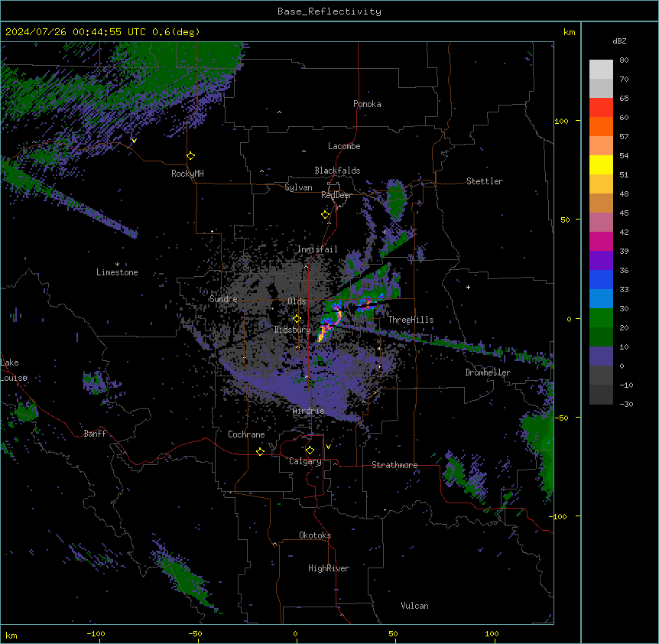The image size is (659, 644).
Task: Click the Sundre city label
Action: (223, 299)
